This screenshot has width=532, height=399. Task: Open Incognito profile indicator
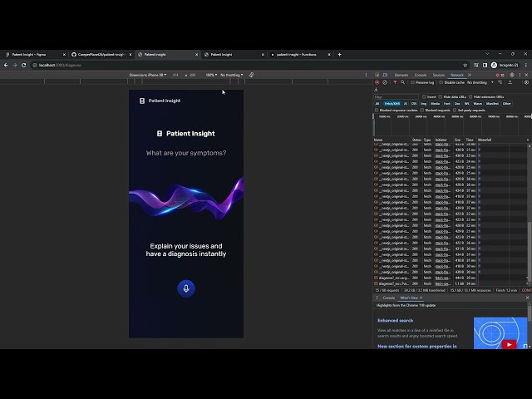click(505, 65)
